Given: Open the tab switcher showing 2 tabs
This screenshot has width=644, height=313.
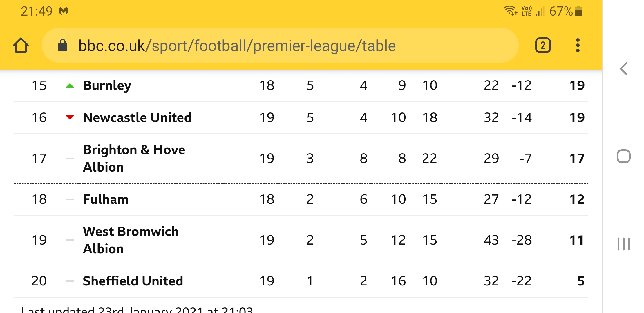Looking at the screenshot, I should [543, 46].
